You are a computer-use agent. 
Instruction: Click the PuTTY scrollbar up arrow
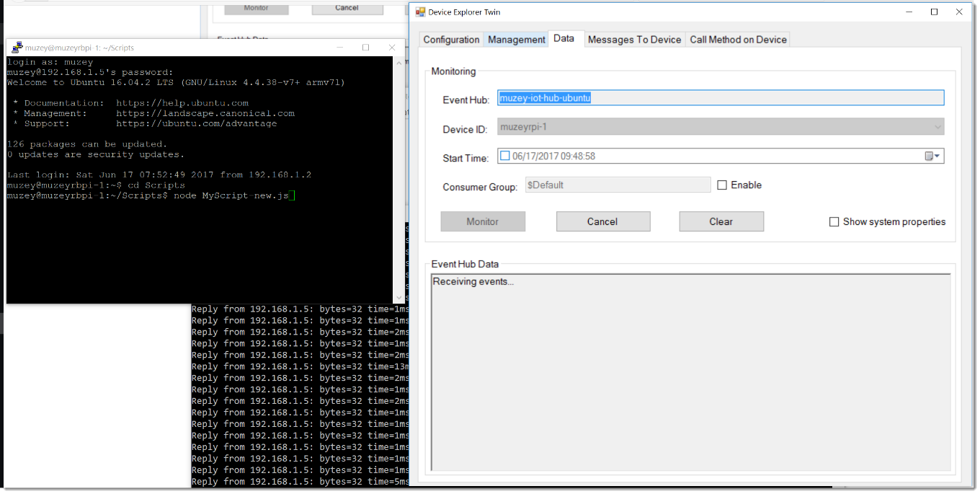point(399,62)
